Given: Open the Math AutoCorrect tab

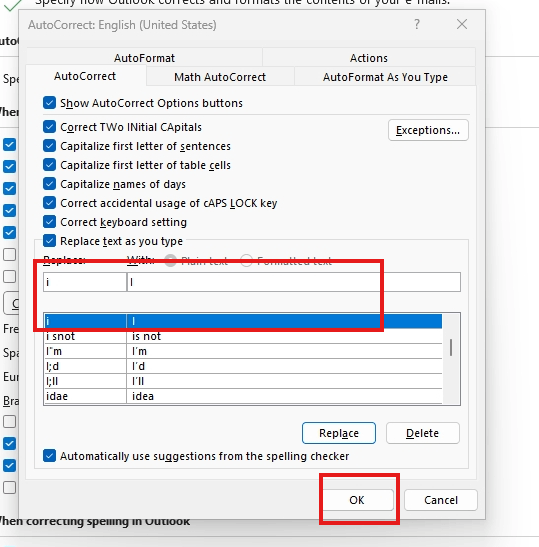Looking at the screenshot, I should (220, 77).
